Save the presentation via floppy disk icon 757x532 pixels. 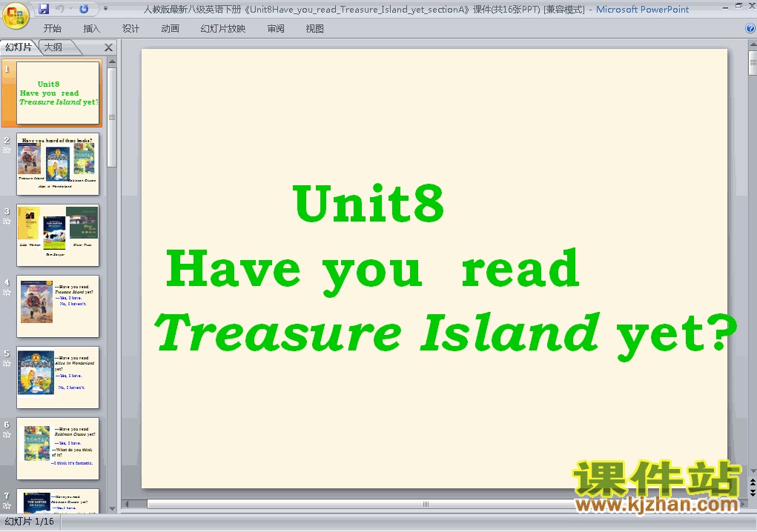(x=44, y=9)
